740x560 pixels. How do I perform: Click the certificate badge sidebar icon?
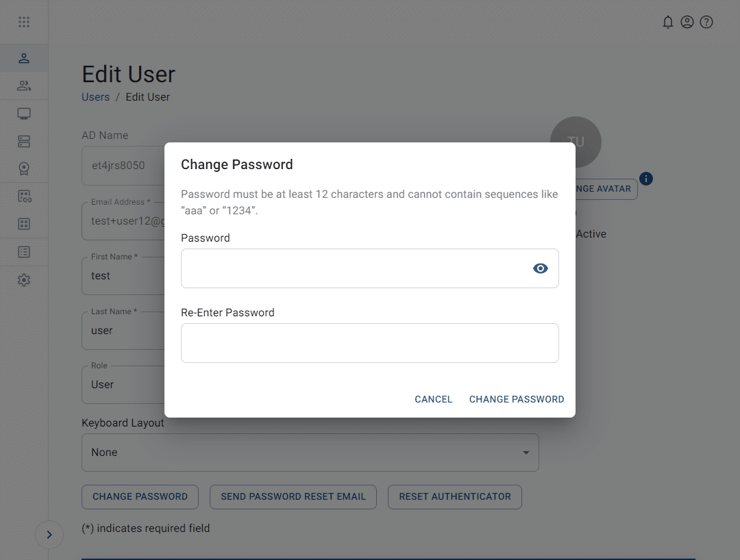coord(24,168)
